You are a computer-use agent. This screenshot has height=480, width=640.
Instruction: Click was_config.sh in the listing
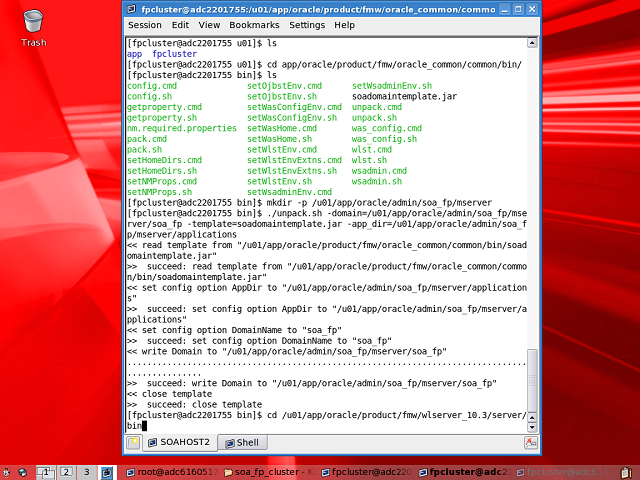pyautogui.click(x=384, y=139)
